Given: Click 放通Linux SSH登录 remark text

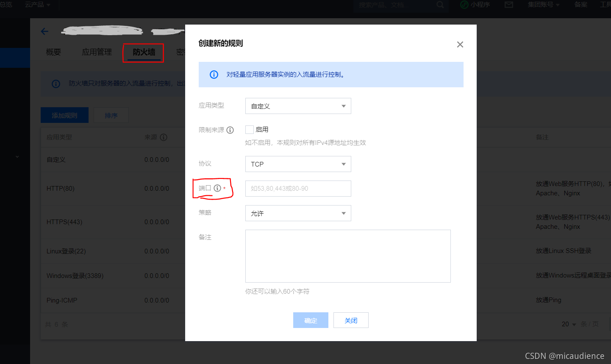Looking at the screenshot, I should (564, 251).
